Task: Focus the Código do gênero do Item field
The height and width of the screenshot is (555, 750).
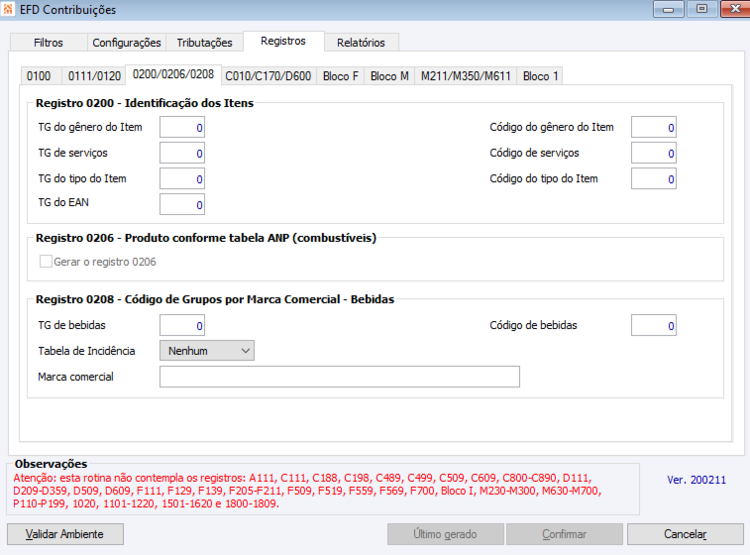Action: coord(653,127)
